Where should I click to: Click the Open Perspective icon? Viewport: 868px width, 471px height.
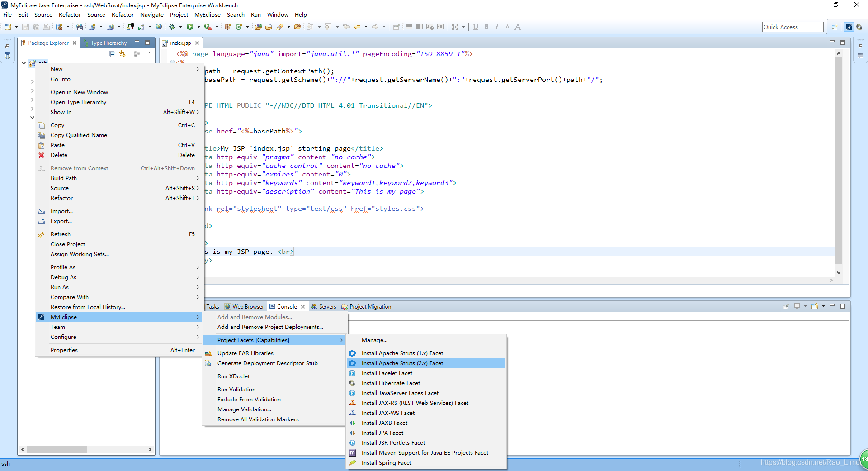point(835,27)
